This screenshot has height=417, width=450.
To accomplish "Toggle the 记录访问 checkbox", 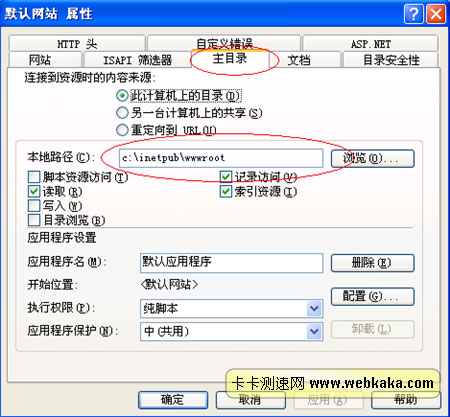I will (x=226, y=177).
